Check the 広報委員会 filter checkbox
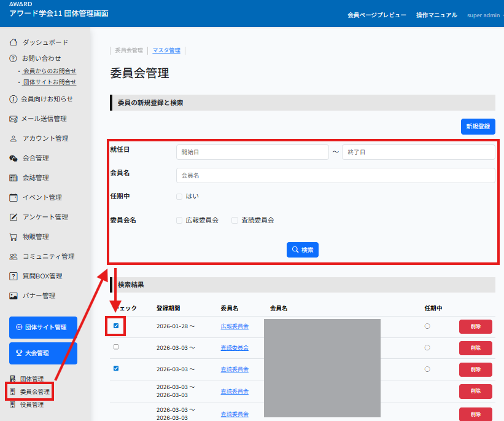Viewport: 504px width, 421px height. tap(179, 220)
